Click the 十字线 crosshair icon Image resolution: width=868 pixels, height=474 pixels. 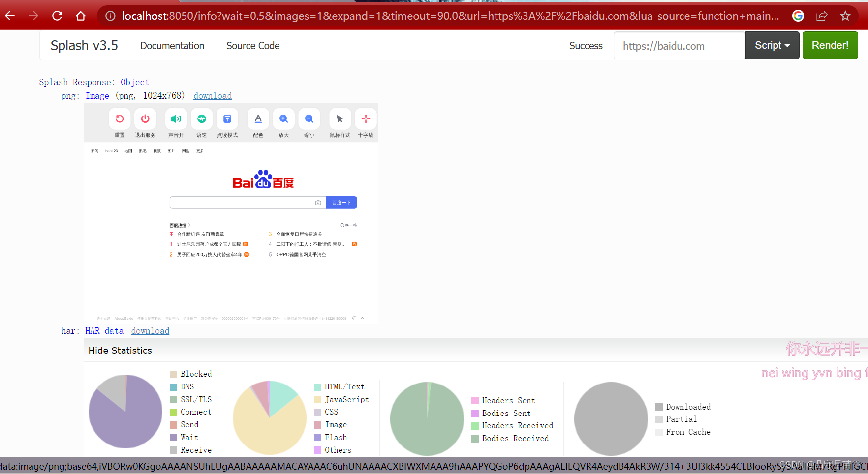point(366,119)
